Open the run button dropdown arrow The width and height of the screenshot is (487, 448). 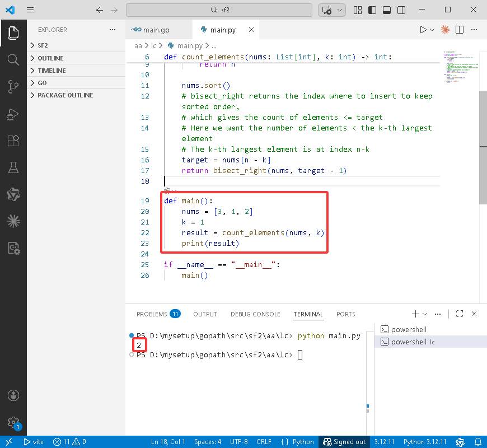432,30
